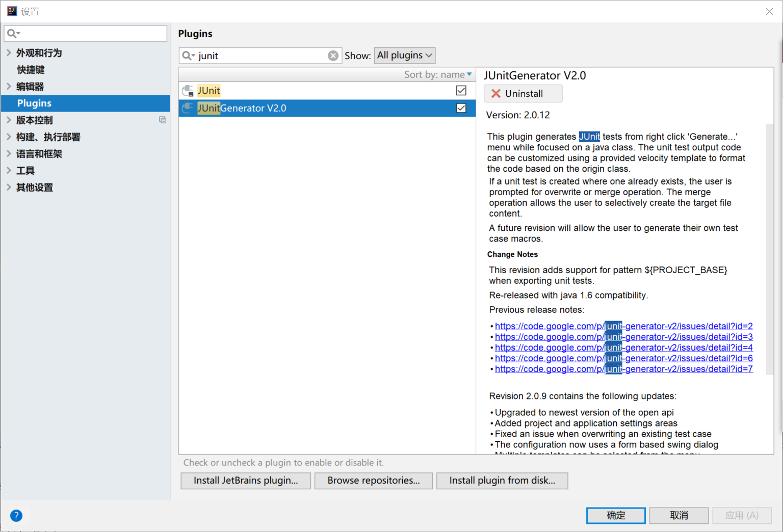Confirm with the 确定 button

coord(616,515)
